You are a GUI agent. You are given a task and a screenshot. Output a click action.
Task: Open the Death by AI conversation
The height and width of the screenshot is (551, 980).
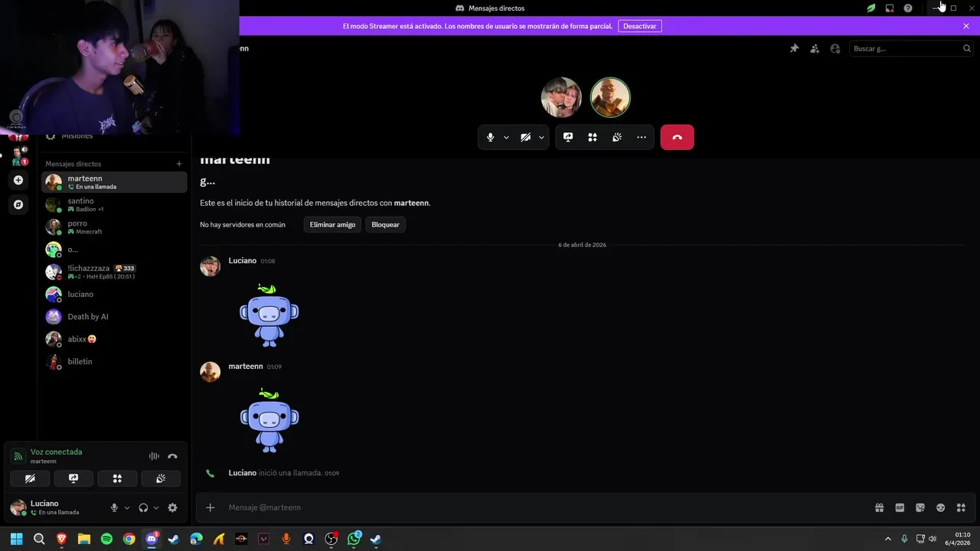114,317
